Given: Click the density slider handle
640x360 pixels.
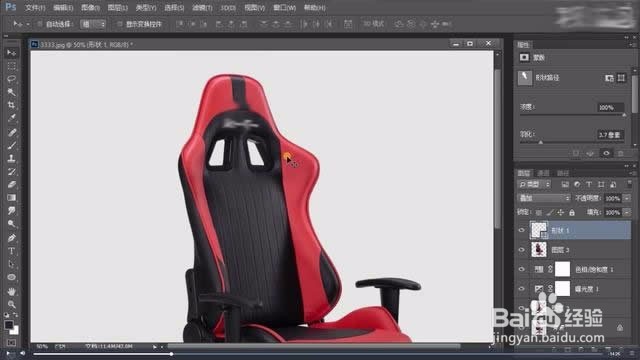Looking at the screenshot, I should click(x=624, y=116).
